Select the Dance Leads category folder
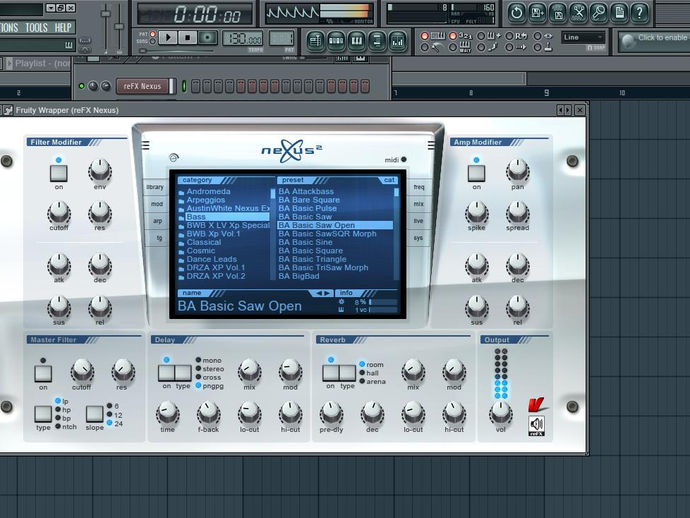 (211, 259)
